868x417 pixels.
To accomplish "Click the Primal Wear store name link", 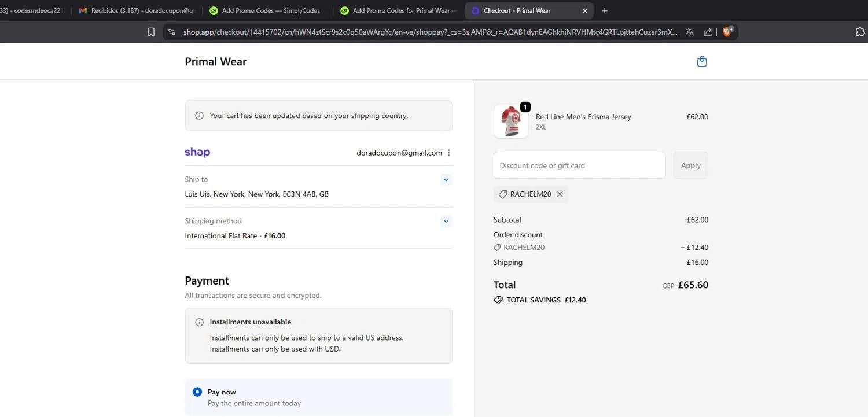I will [215, 61].
